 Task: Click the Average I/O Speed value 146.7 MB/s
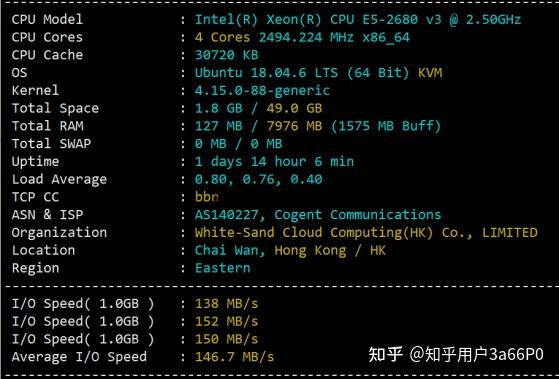pyautogui.click(x=234, y=357)
